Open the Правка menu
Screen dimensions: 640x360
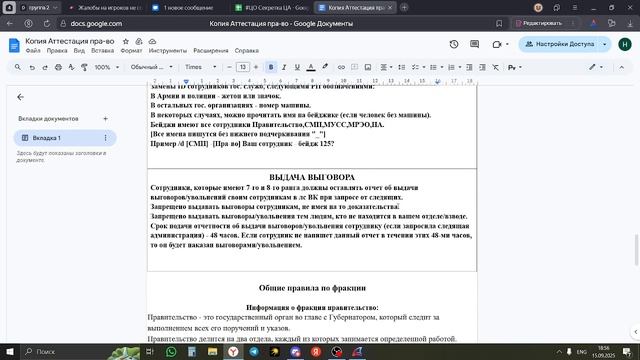[57, 51]
